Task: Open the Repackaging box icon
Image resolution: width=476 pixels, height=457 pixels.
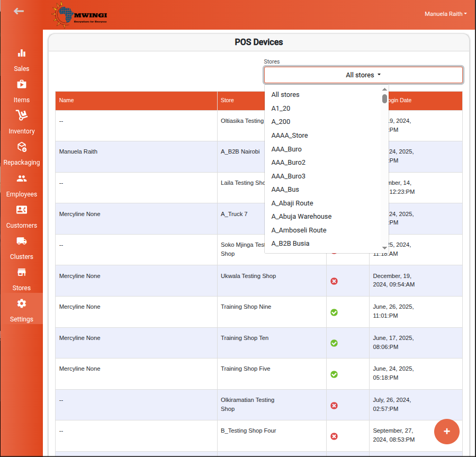Action: tap(22, 147)
